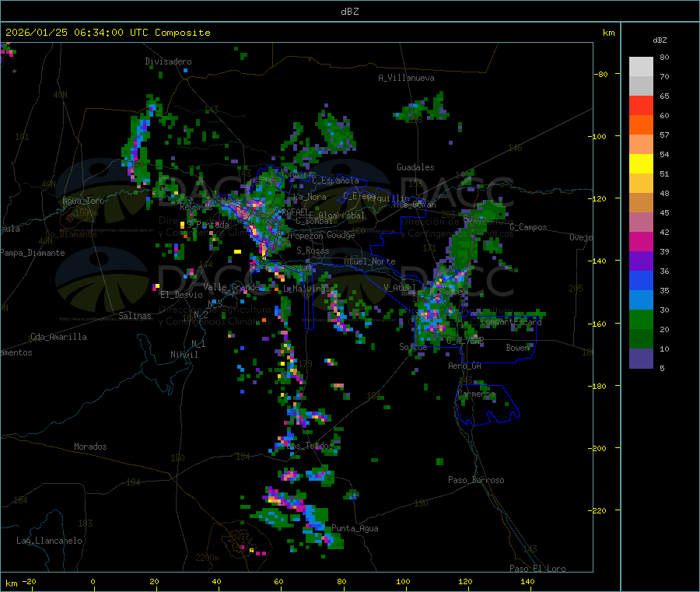Screen dimensions: 700x592
Task: Click the Punta_Agua map label
Action: (x=355, y=528)
